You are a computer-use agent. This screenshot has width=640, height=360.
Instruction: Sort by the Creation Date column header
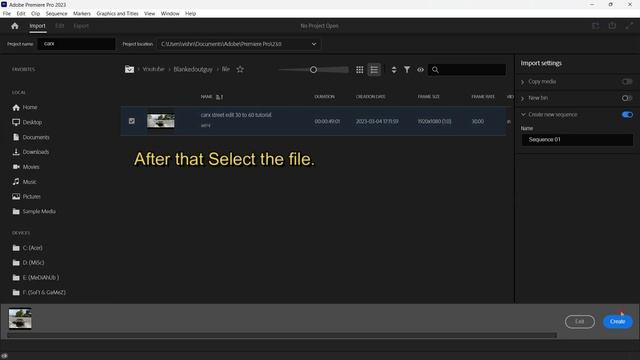[x=371, y=97]
